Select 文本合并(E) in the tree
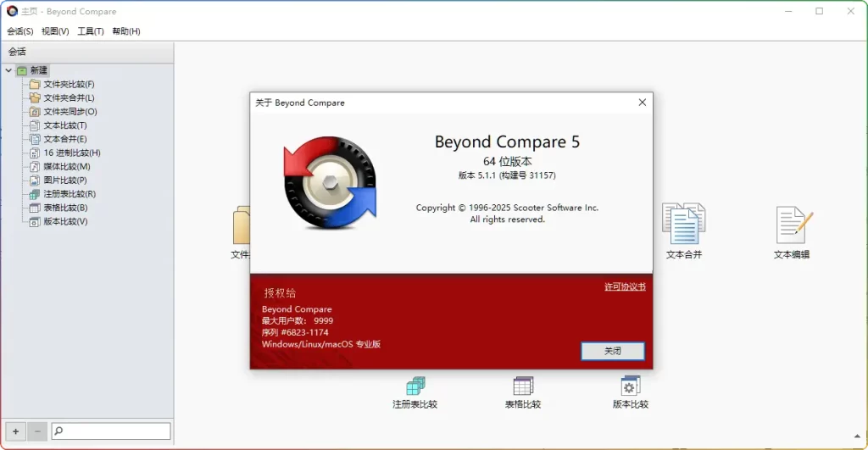 [65, 139]
